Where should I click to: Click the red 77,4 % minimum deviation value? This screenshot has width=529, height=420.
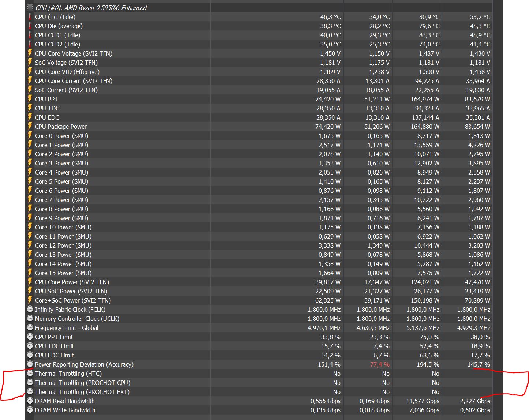pos(380,364)
